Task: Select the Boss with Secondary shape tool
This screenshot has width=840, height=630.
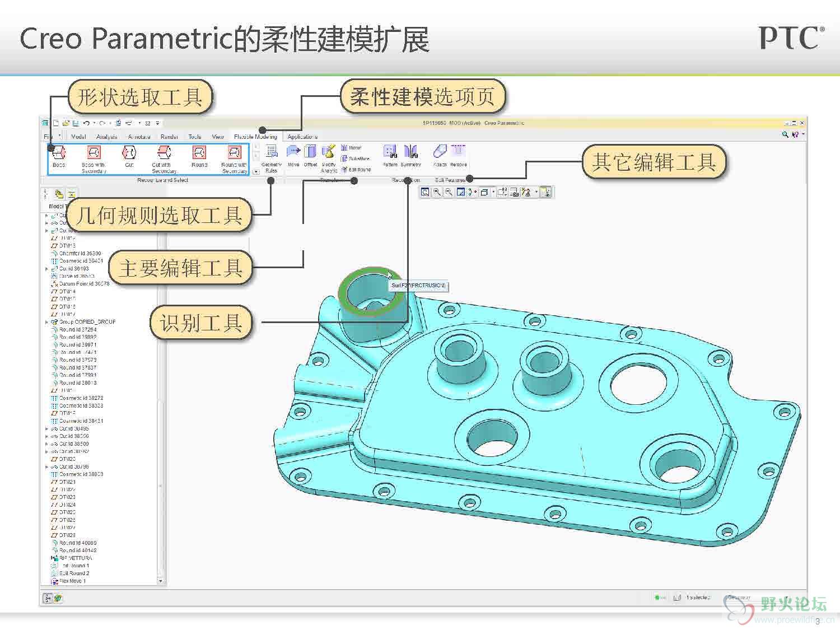Action: point(94,158)
